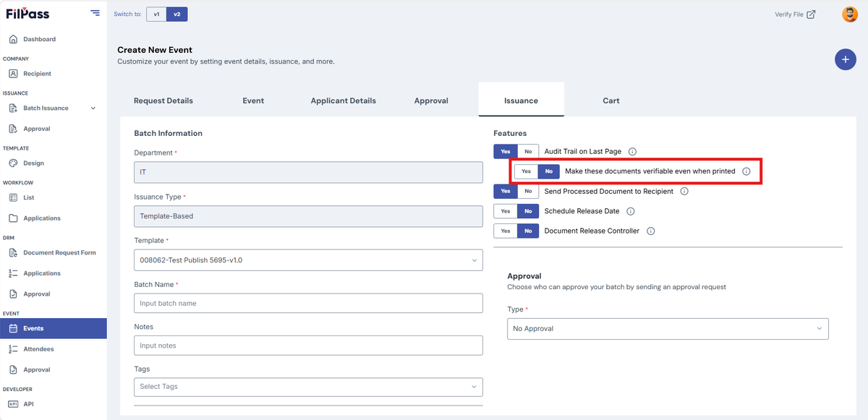
Task: Click Approval icon under DRM
Action: (x=13, y=294)
